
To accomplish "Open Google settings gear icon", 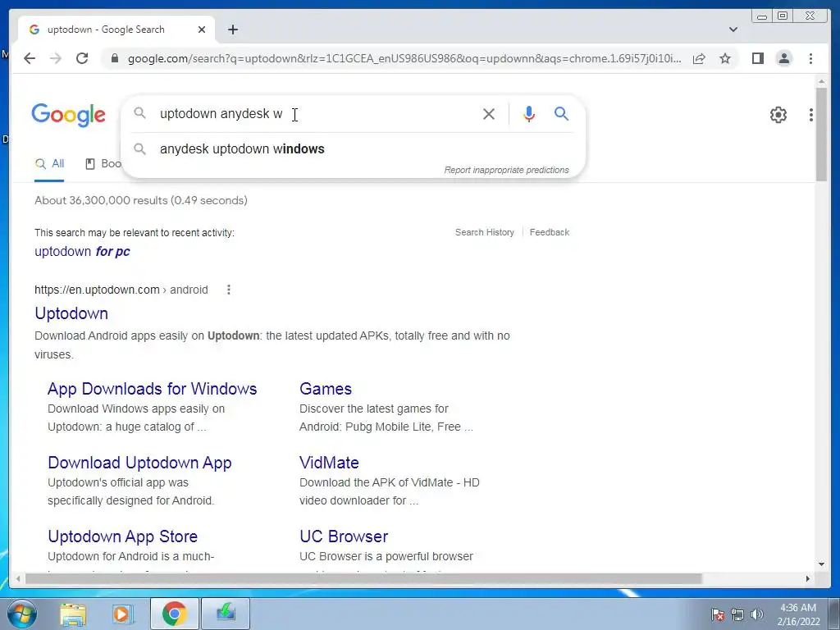I will tap(778, 115).
